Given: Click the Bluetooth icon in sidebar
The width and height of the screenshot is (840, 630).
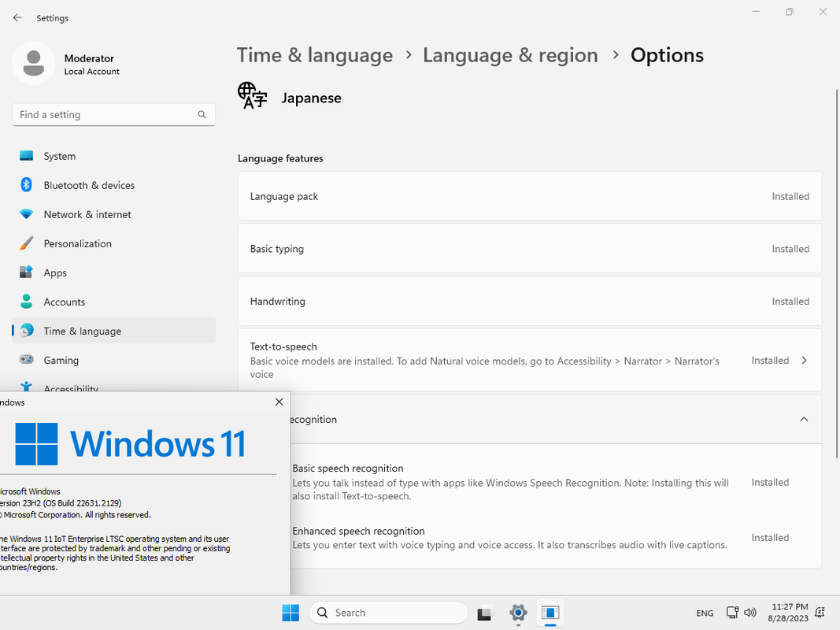Looking at the screenshot, I should point(26,185).
